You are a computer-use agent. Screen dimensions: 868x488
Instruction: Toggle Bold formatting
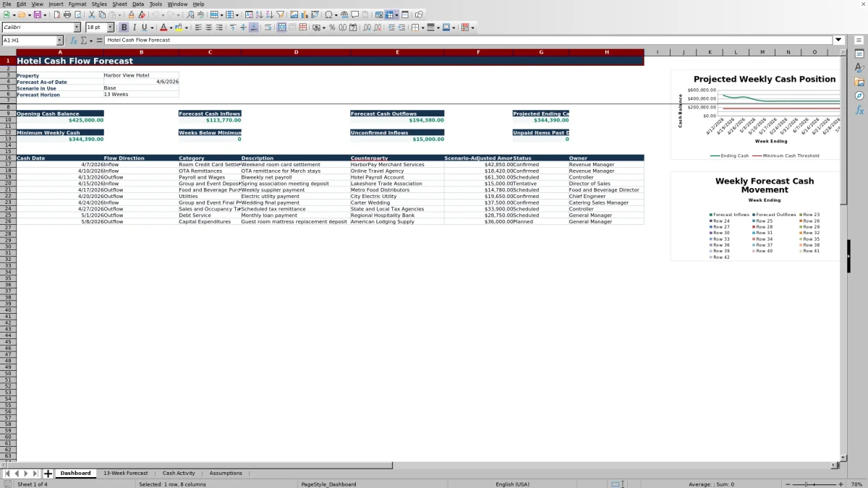(x=124, y=27)
